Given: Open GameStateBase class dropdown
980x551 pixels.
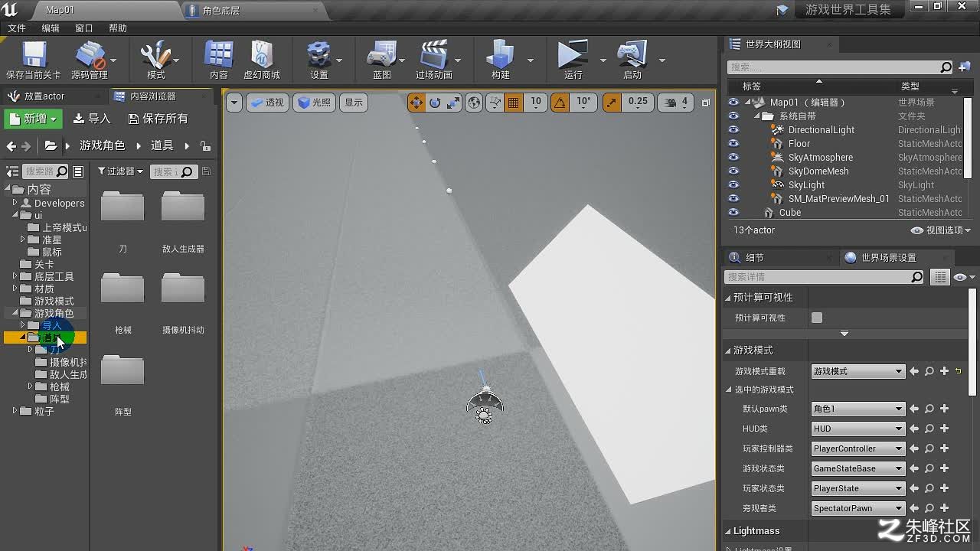Looking at the screenshot, I should click(857, 468).
